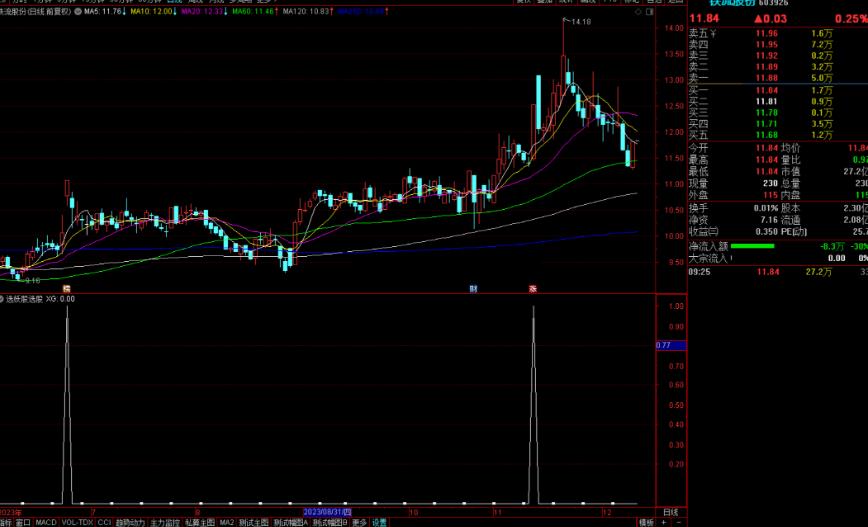
Task: Click the current price 11.84 in header
Action: [704, 18]
